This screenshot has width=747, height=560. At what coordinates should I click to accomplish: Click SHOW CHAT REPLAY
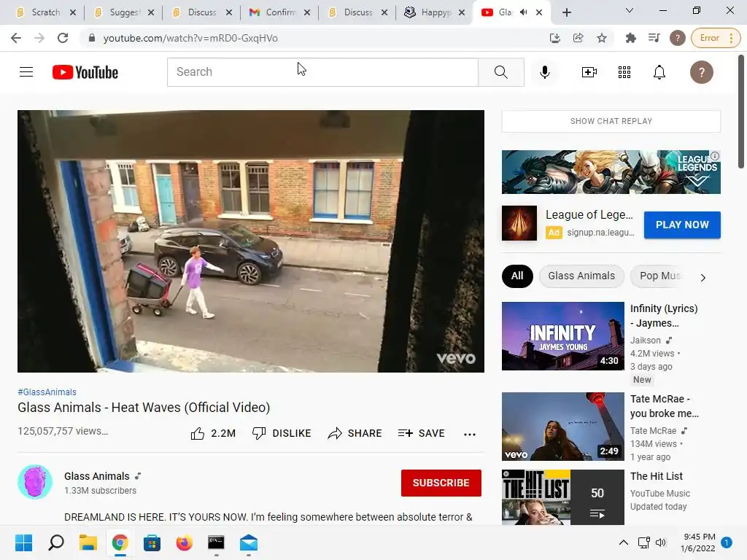pos(611,122)
